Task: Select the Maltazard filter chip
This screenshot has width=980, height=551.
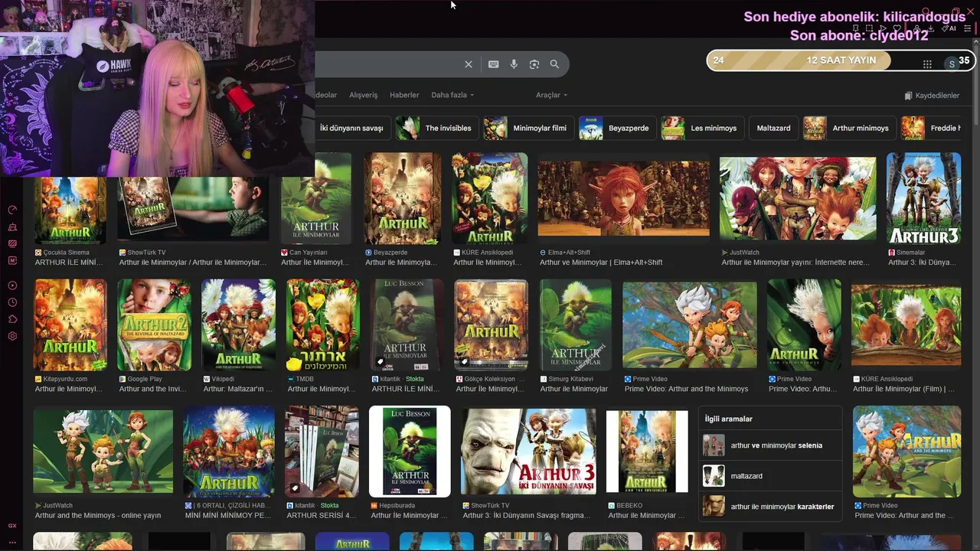Action: [773, 128]
